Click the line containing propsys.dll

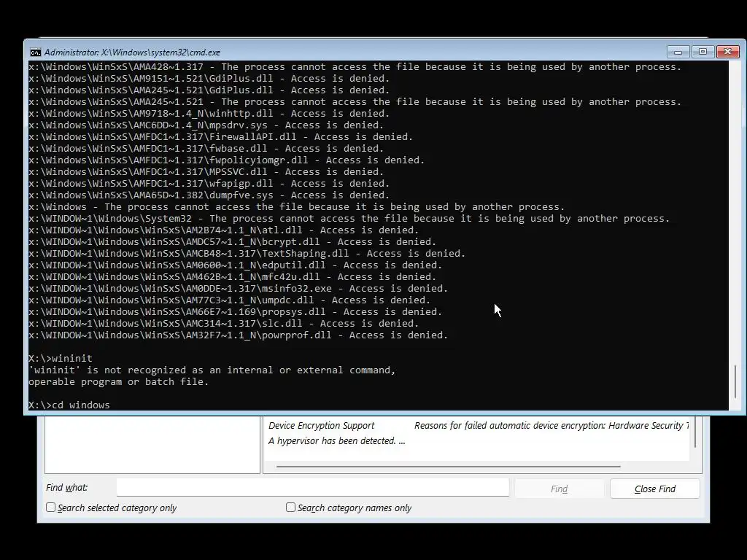point(236,311)
